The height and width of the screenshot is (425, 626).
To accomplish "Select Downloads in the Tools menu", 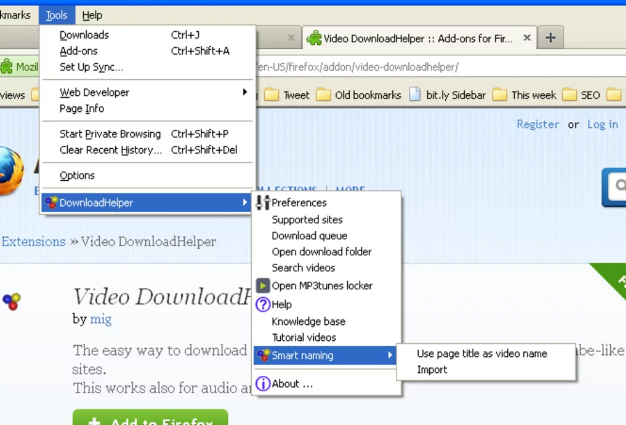I will pyautogui.click(x=148, y=35).
